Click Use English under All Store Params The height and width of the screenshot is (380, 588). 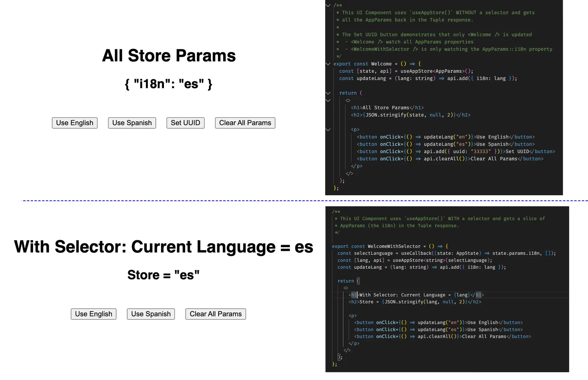click(75, 123)
